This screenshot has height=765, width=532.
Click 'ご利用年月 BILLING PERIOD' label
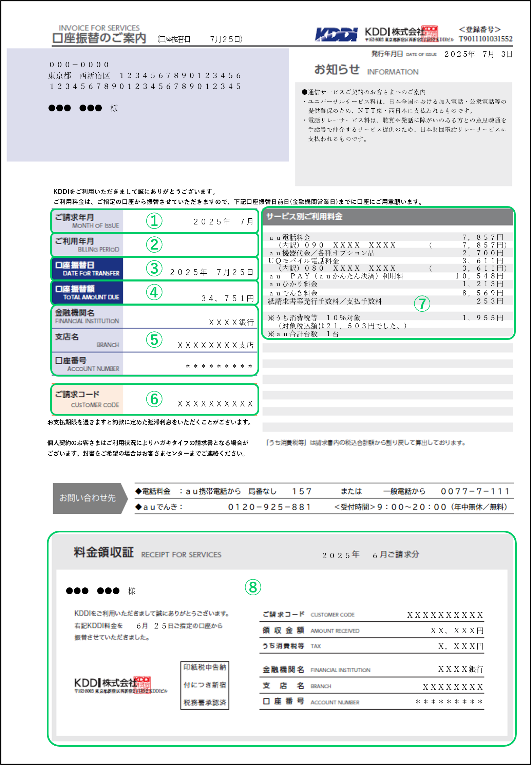pyautogui.click(x=87, y=245)
